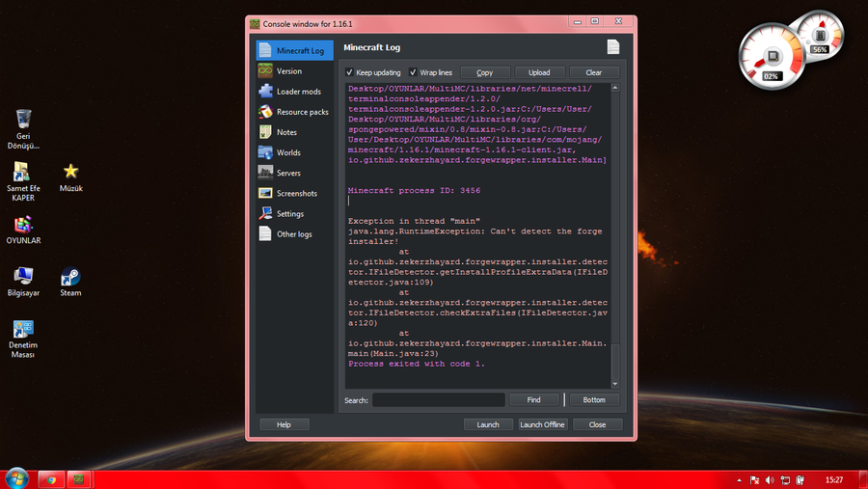The height and width of the screenshot is (489, 868).
Task: Toggle the Keep updating checkbox
Action: tap(349, 72)
